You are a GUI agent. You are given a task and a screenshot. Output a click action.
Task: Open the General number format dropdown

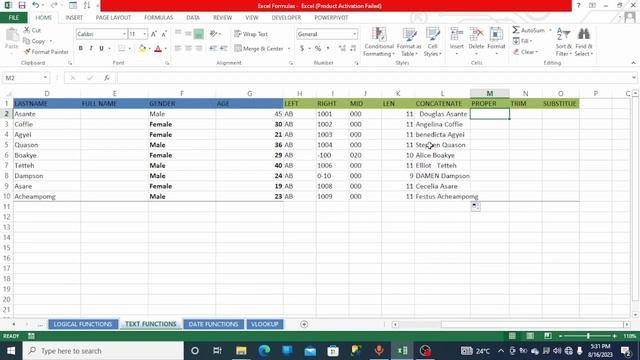354,34
